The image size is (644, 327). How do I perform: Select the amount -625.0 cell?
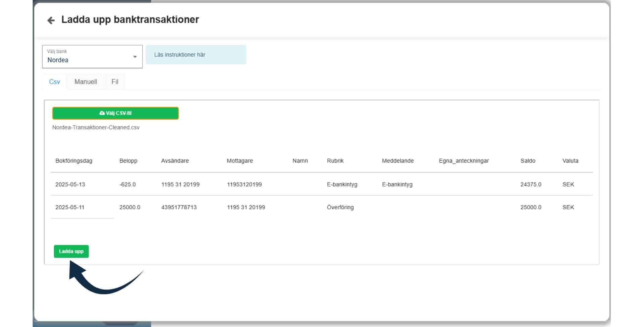tap(127, 184)
